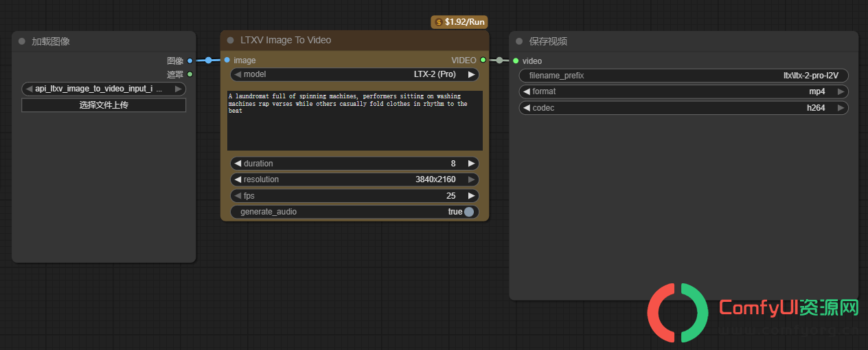
Task: Click the 图像 output port of 加载图像 node
Action: point(190,61)
